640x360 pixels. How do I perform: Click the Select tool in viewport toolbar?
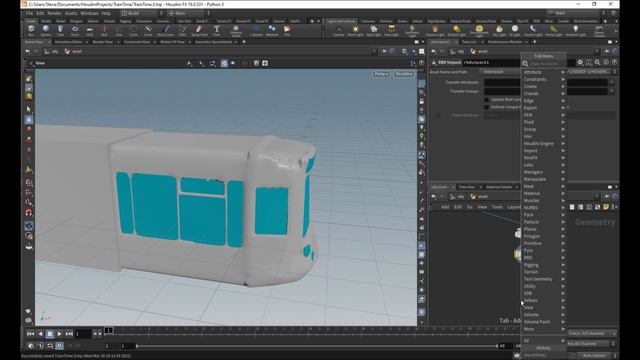29,109
